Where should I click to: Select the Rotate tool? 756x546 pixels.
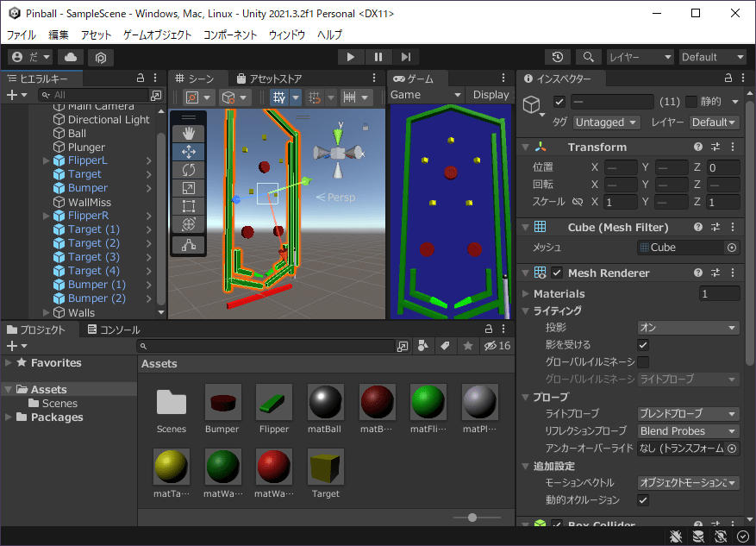pos(189,170)
